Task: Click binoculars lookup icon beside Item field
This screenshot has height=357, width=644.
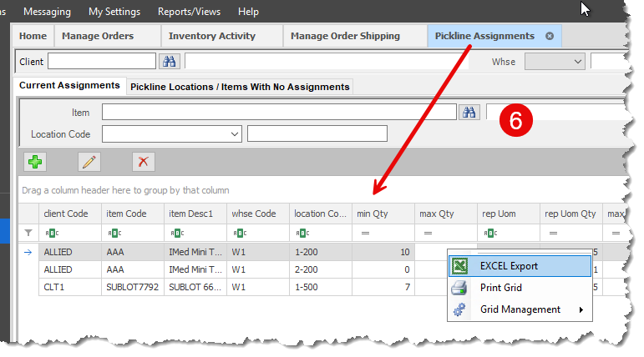Action: pyautogui.click(x=469, y=112)
